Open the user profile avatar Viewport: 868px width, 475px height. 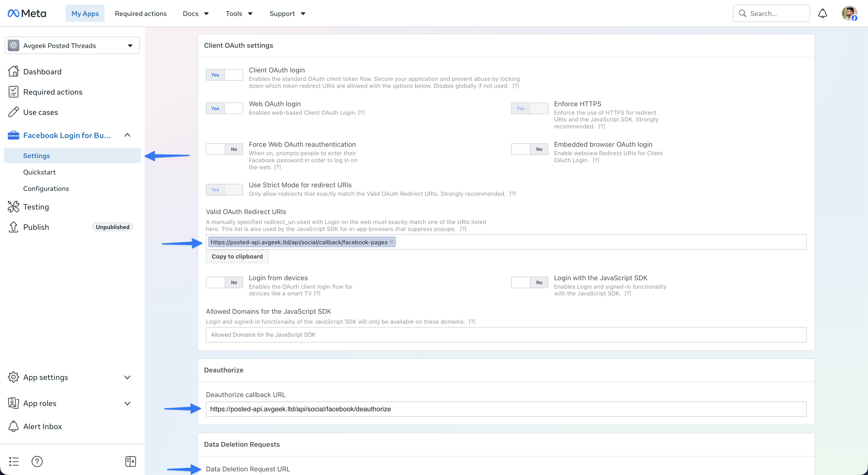click(849, 14)
